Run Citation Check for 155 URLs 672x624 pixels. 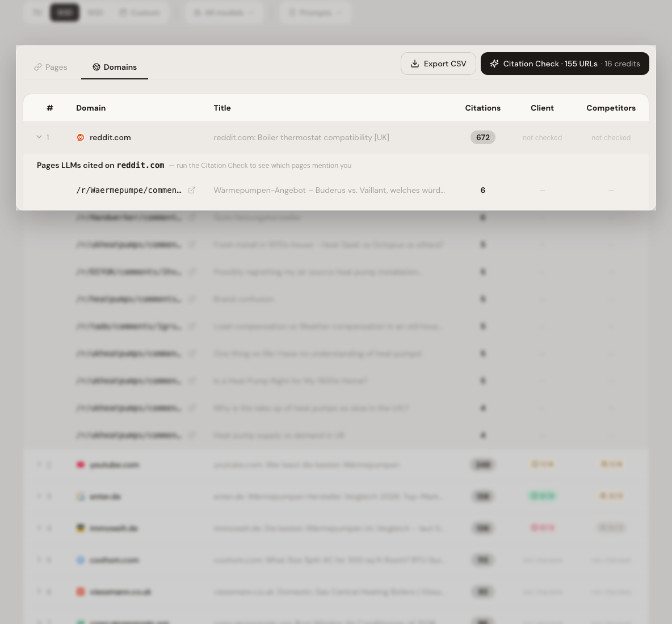tap(564, 64)
